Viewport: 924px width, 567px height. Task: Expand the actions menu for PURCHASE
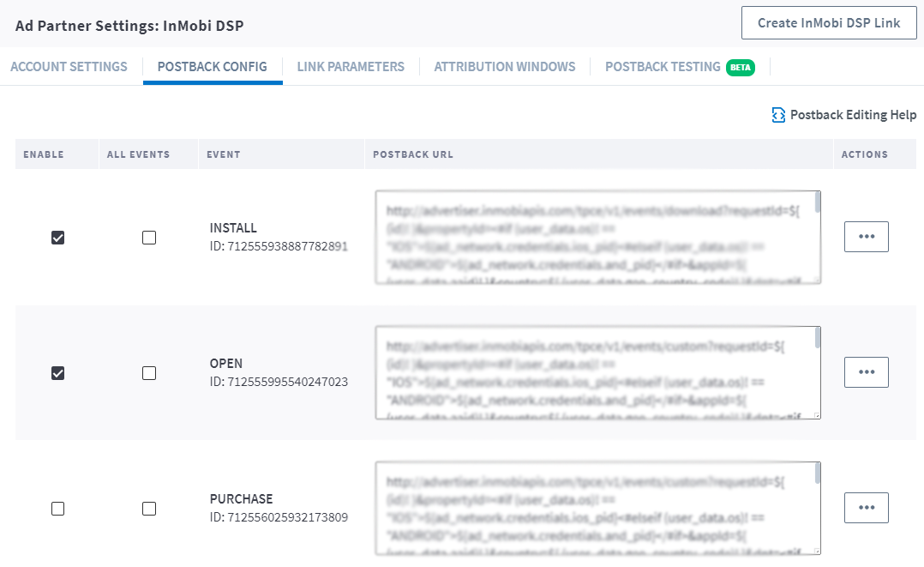pos(867,508)
